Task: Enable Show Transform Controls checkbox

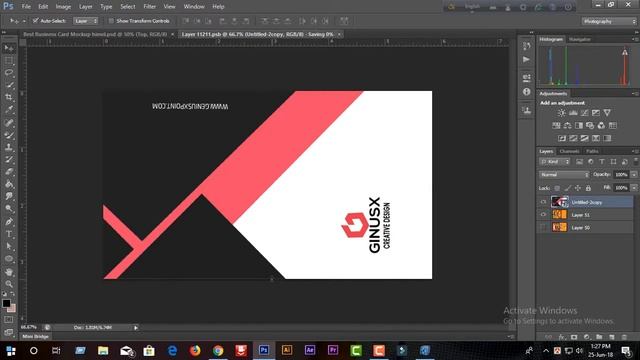Action: coord(111,21)
